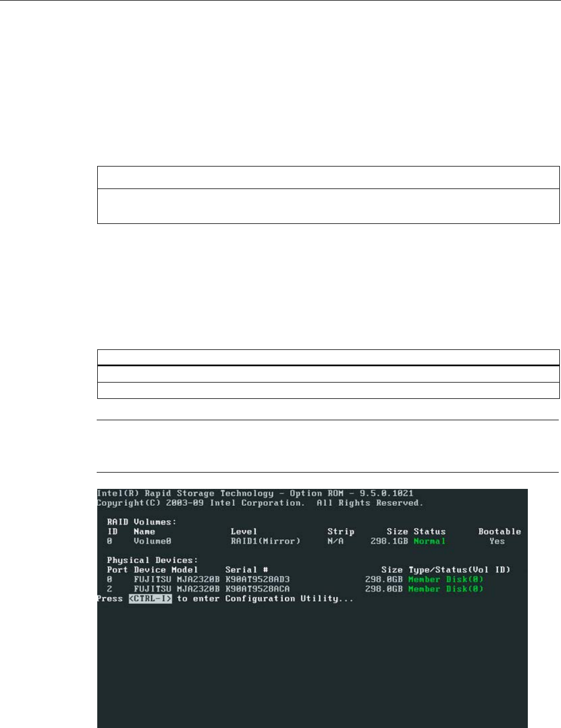Click the 'N/A' strip value
The height and width of the screenshot is (728, 561).
point(336,541)
